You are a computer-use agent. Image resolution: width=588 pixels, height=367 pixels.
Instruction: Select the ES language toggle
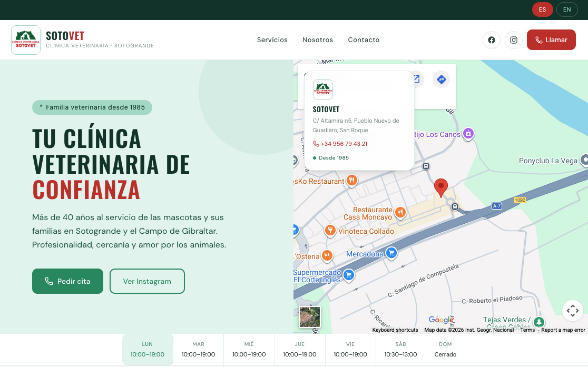(542, 9)
